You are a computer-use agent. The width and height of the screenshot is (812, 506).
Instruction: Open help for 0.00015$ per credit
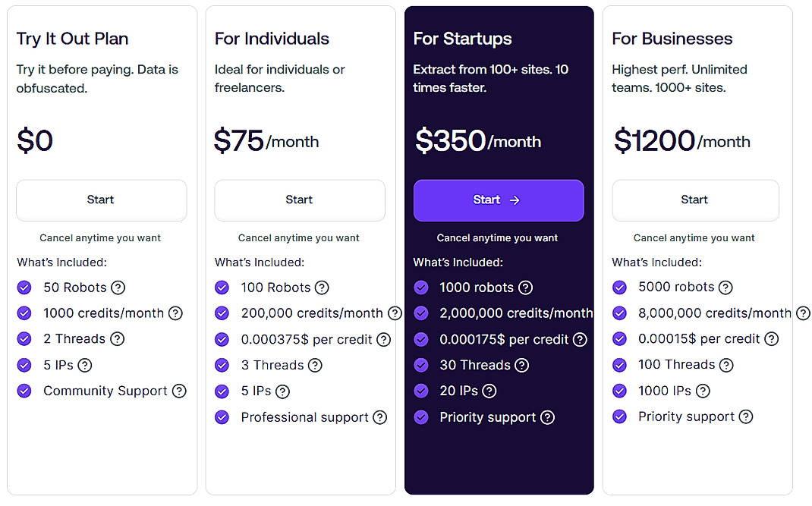tap(773, 339)
